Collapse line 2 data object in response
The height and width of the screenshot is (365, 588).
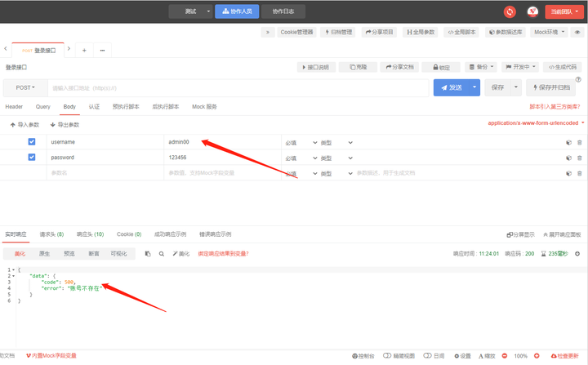click(14, 276)
